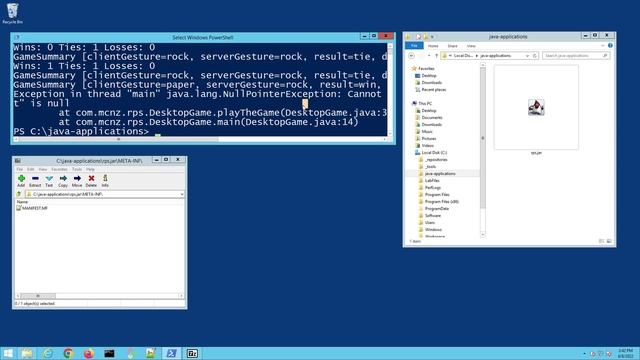Click the Search java-applications field
Viewport: 640px width, 360px height.
(576, 56)
